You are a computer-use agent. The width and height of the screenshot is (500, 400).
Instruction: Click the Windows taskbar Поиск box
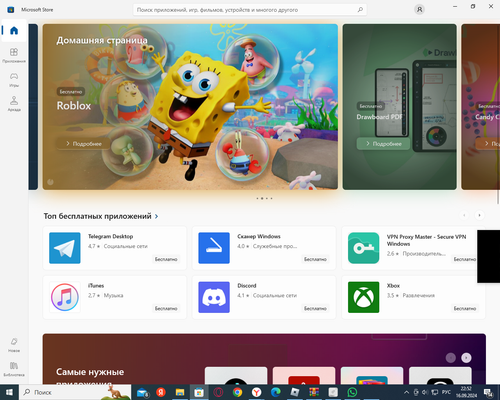point(76,392)
